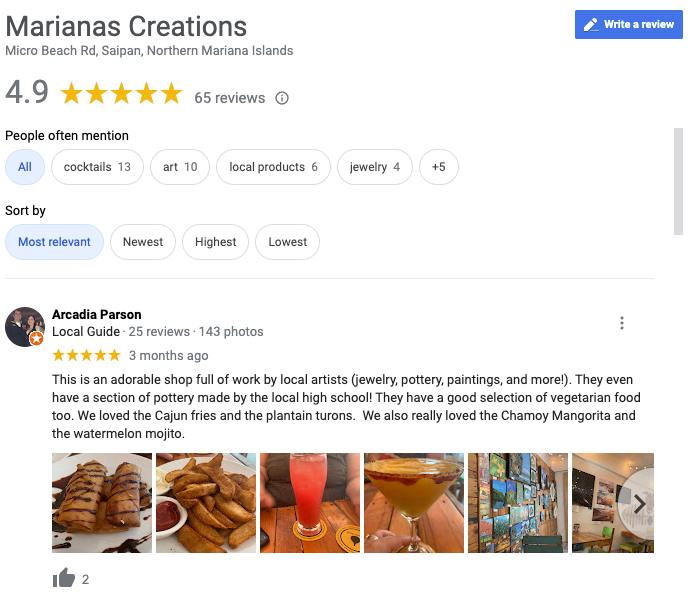Open Arcadia Parson reviewer name link
This screenshot has width=690, height=603.
click(x=97, y=314)
